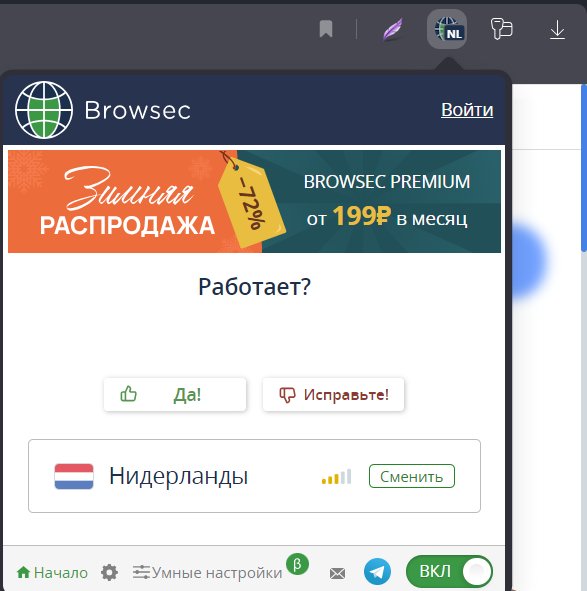The height and width of the screenshot is (591, 587).
Task: Open browser downloads arrow icon
Action: click(557, 30)
